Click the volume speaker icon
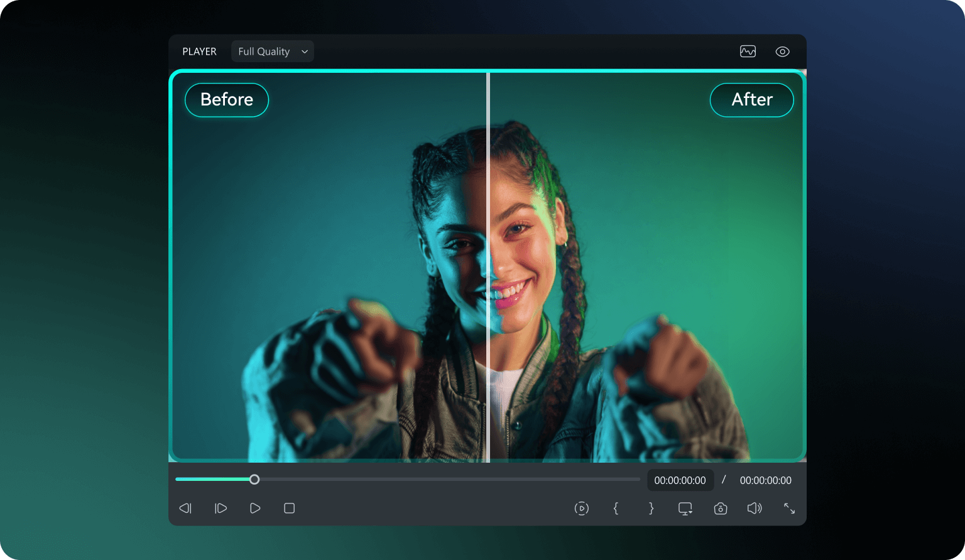965x560 pixels. tap(755, 509)
